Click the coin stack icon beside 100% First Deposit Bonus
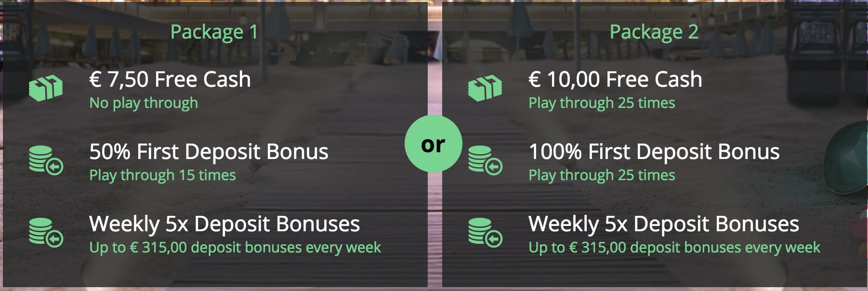The image size is (868, 291). (485, 160)
